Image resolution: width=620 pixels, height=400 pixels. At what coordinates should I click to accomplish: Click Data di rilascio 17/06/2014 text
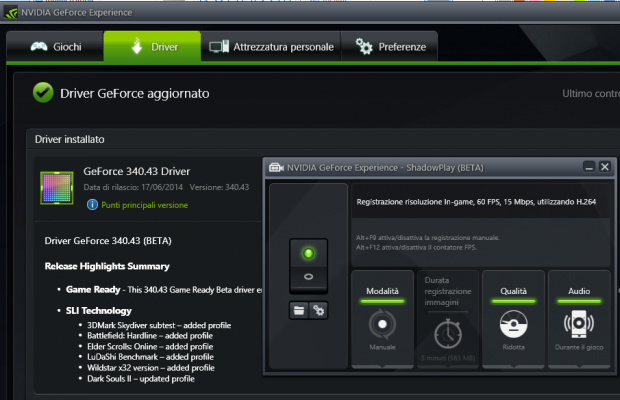coord(133,187)
